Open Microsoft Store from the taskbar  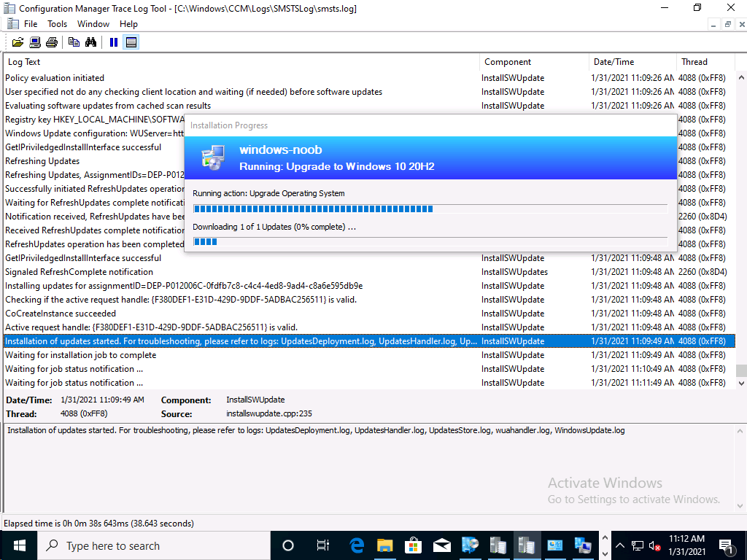click(x=413, y=545)
